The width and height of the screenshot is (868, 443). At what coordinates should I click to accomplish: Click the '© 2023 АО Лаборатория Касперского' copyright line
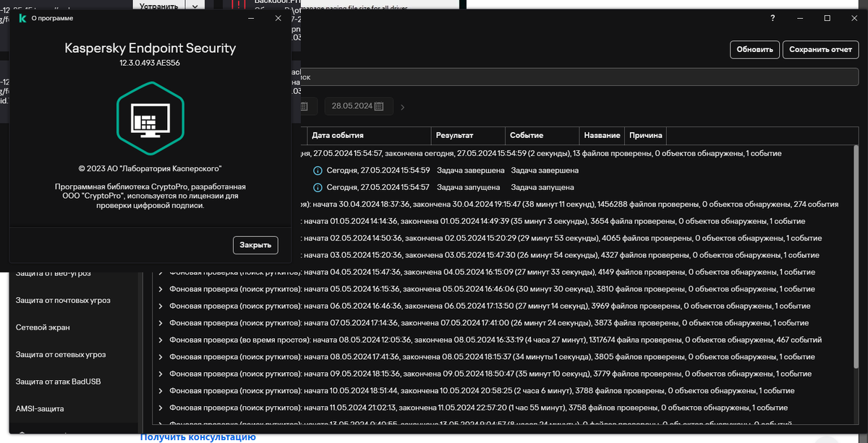pos(150,168)
